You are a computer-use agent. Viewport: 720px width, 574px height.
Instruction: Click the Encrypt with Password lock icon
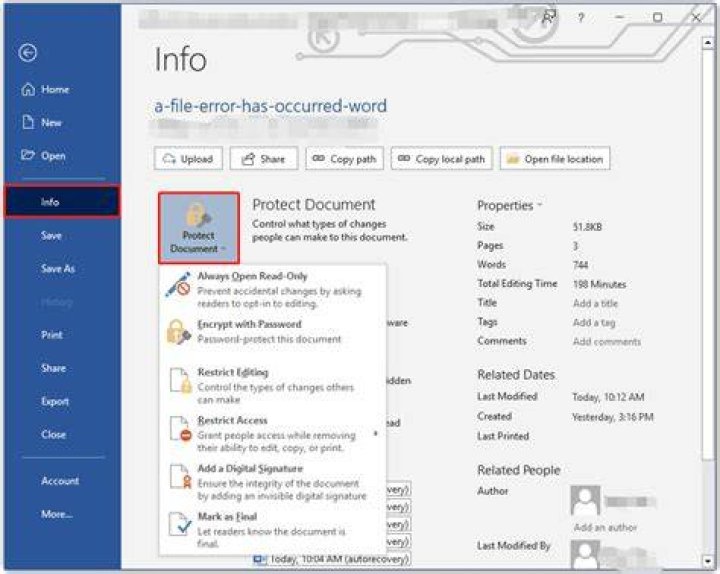coord(178,332)
